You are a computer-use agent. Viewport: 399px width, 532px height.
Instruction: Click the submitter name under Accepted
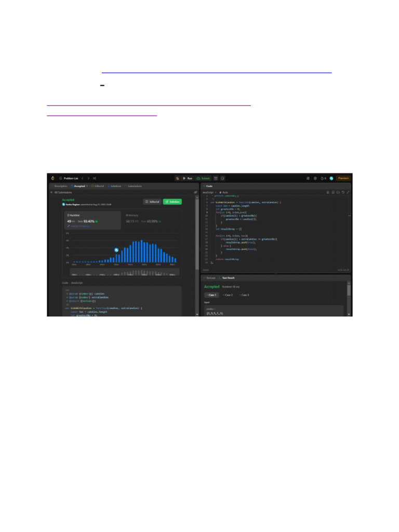[x=73, y=205]
